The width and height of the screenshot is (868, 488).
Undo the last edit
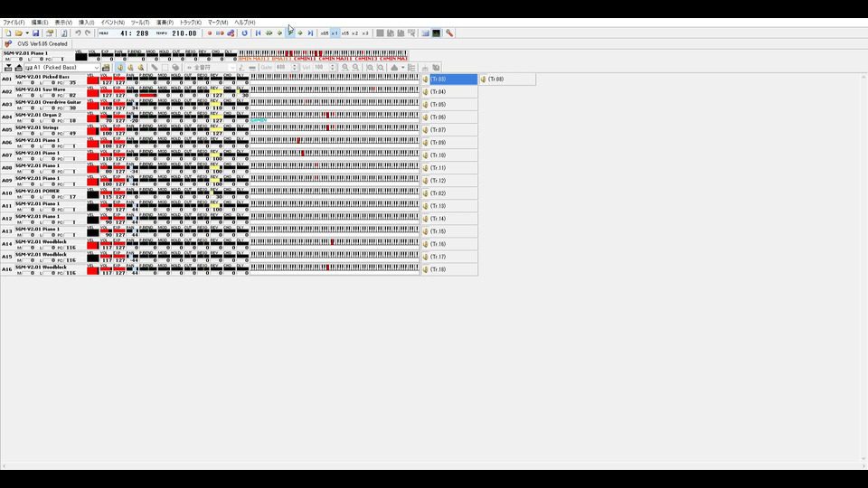point(78,33)
